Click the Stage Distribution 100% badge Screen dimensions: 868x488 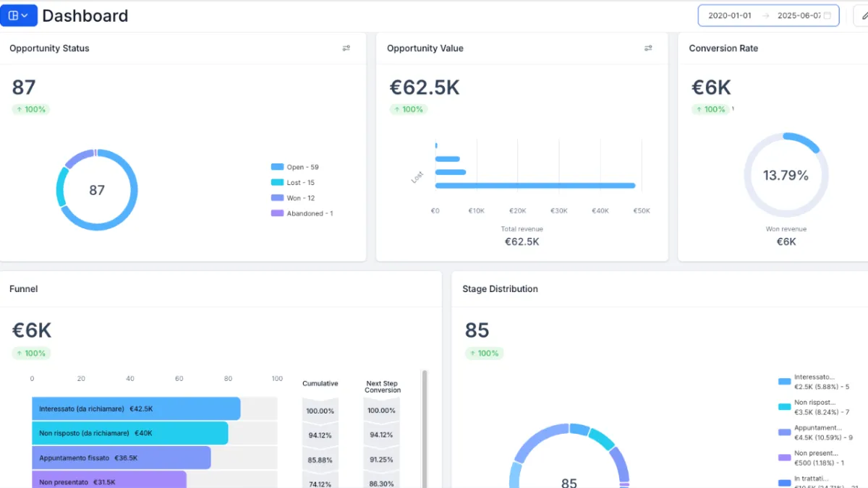pos(484,354)
